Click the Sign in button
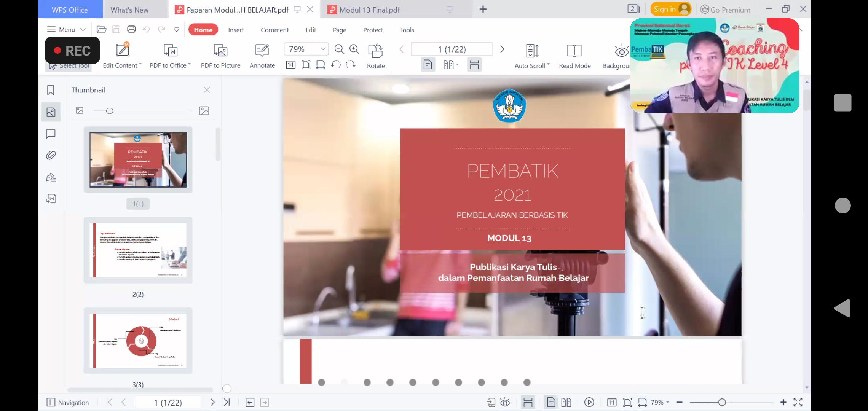Viewport: 868px width, 411px height. click(x=670, y=9)
